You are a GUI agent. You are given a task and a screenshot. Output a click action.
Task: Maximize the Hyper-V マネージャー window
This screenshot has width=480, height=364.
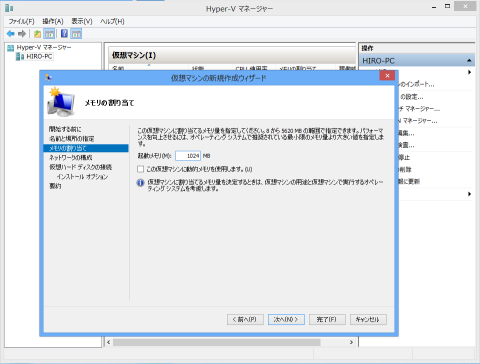coord(448,6)
